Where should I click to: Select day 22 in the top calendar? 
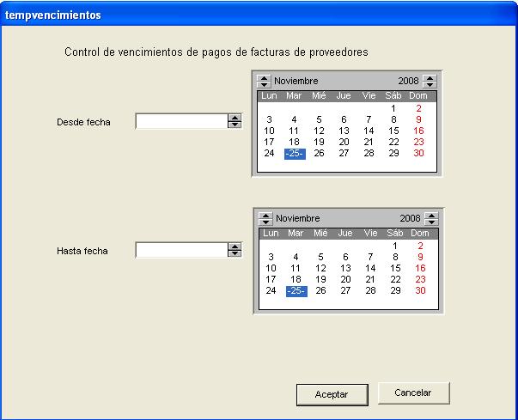point(393,142)
